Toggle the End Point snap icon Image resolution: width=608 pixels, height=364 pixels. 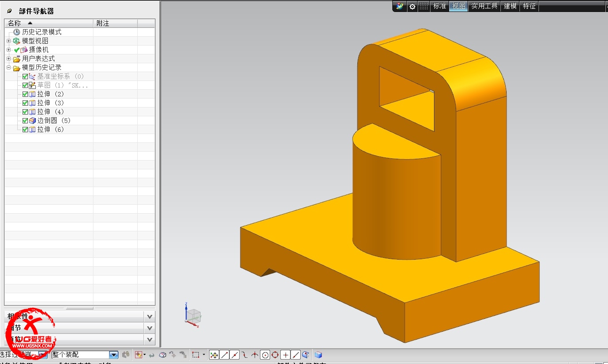pyautogui.click(x=225, y=355)
